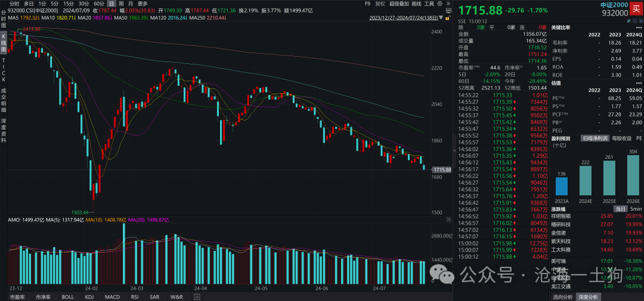Select the 1分 interval
The image size is (644, 301).
tap(42, 4)
